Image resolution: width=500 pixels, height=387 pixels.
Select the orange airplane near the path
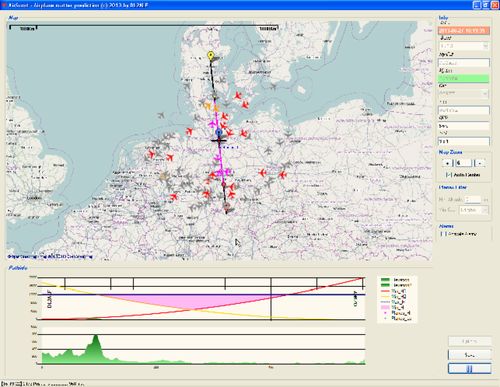click(x=217, y=108)
